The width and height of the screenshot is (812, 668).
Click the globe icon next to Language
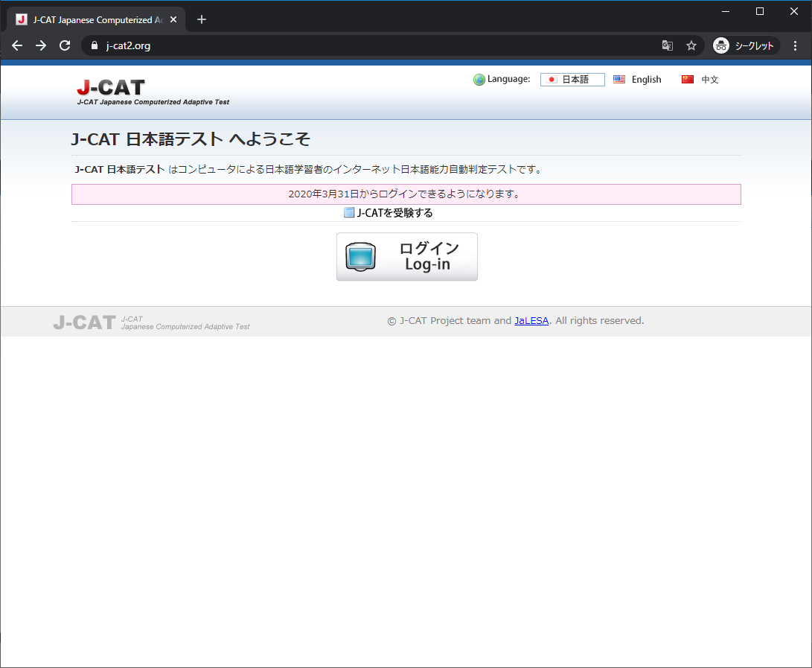[479, 79]
